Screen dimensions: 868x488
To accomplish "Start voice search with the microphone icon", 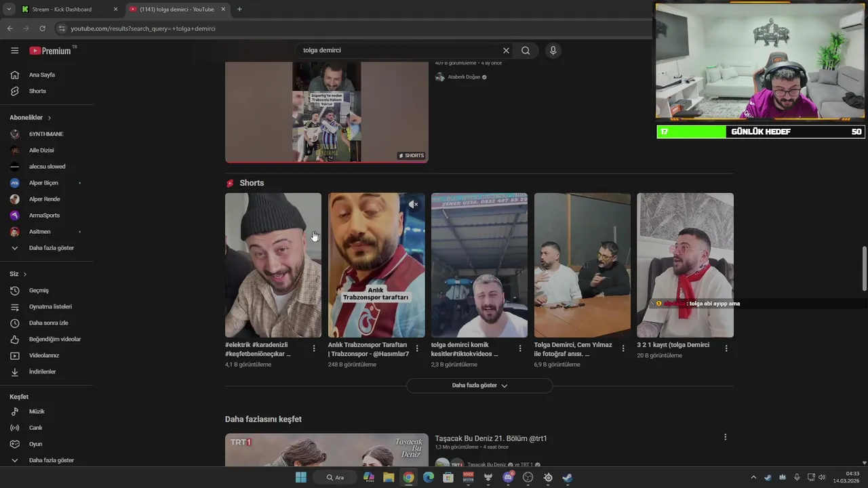I will click(553, 50).
